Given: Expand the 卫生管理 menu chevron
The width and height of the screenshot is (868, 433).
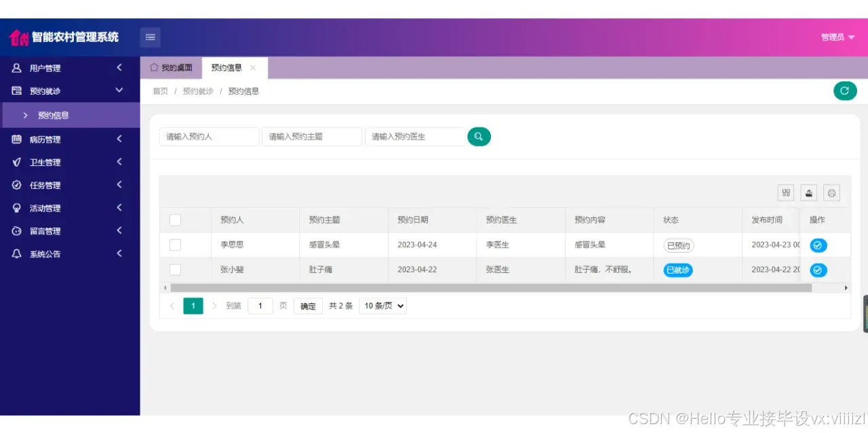Looking at the screenshot, I should pos(119,162).
